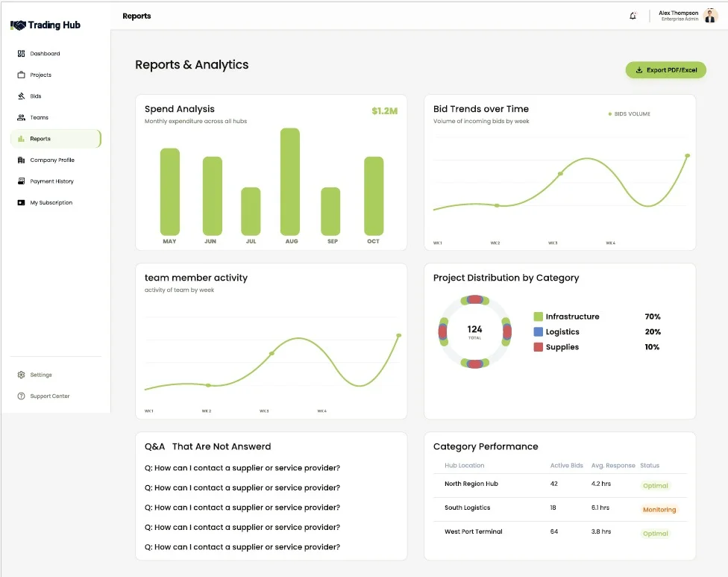728x577 pixels.
Task: Click the Teams people icon
Action: coord(21,117)
